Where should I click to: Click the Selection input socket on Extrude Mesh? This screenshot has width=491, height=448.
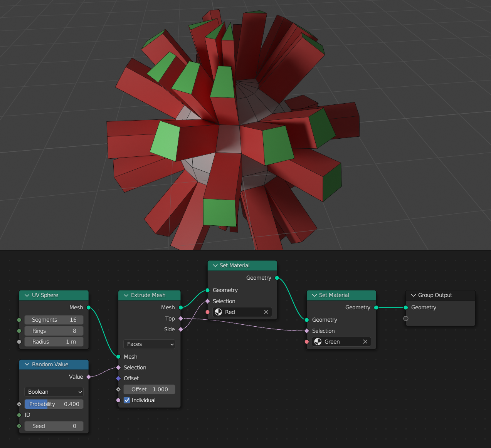coord(118,367)
